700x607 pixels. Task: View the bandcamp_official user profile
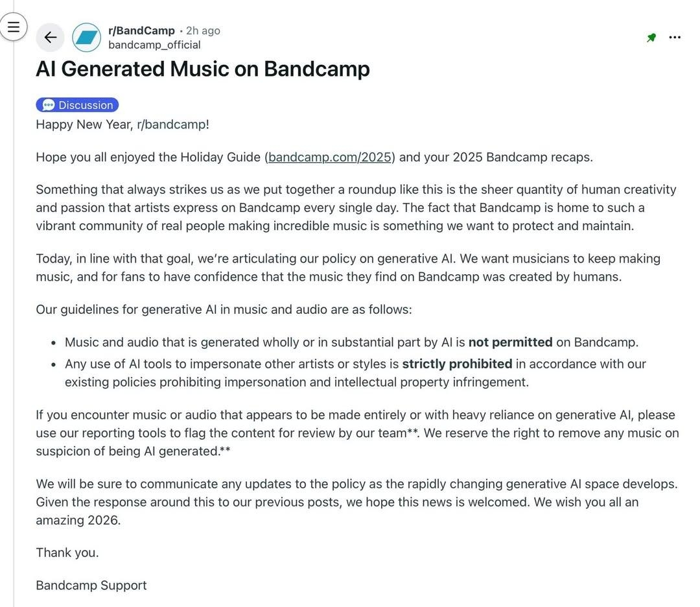[x=154, y=45]
